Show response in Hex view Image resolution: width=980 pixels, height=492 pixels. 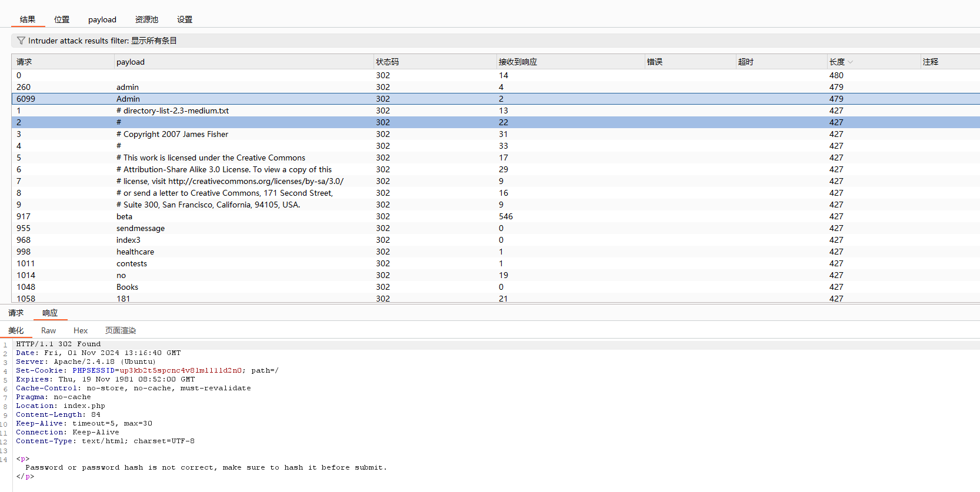(x=81, y=330)
